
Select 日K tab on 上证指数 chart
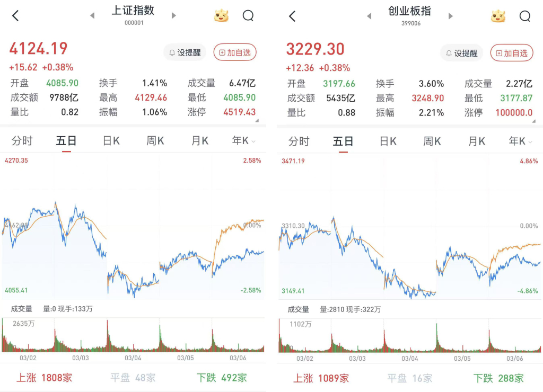coord(111,141)
